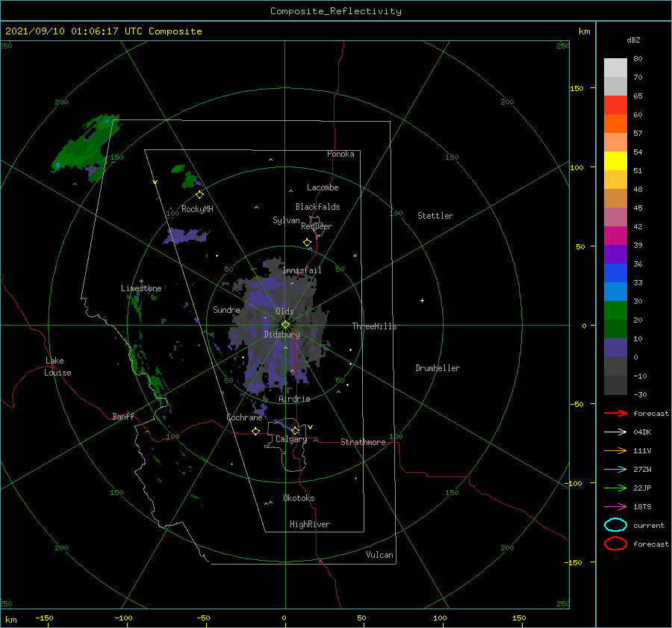Click the Sundre city label
672x628 pixels.
(226, 310)
